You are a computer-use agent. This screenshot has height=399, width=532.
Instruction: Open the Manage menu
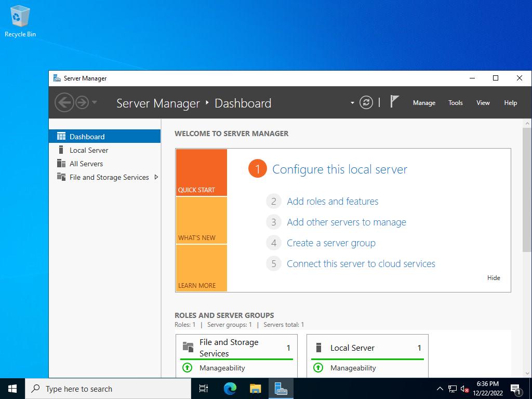pyautogui.click(x=424, y=103)
